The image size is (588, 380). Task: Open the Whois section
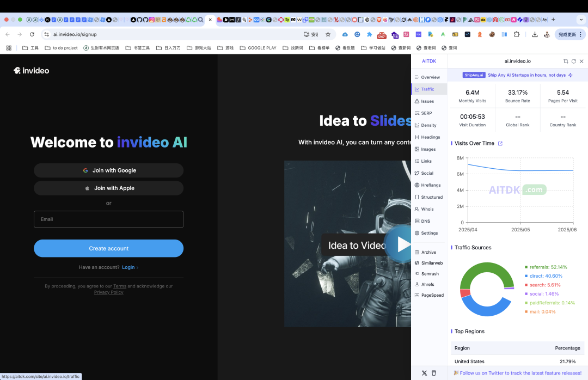[429, 209]
